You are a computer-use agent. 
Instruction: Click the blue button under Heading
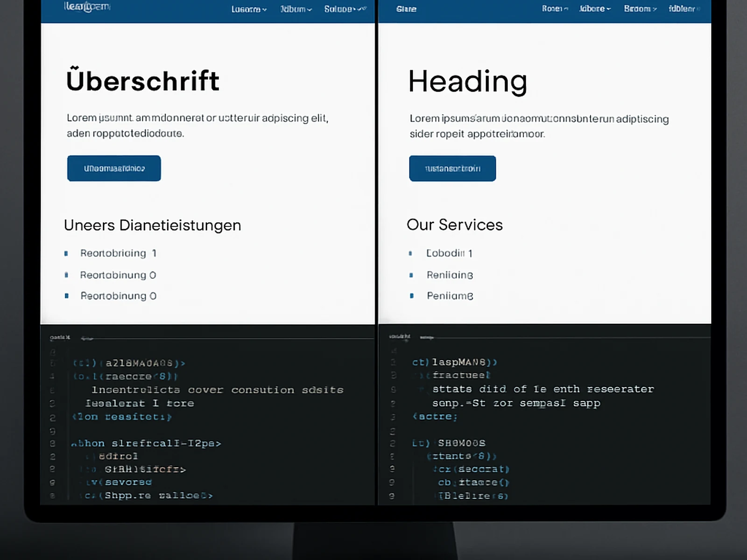coord(452,168)
